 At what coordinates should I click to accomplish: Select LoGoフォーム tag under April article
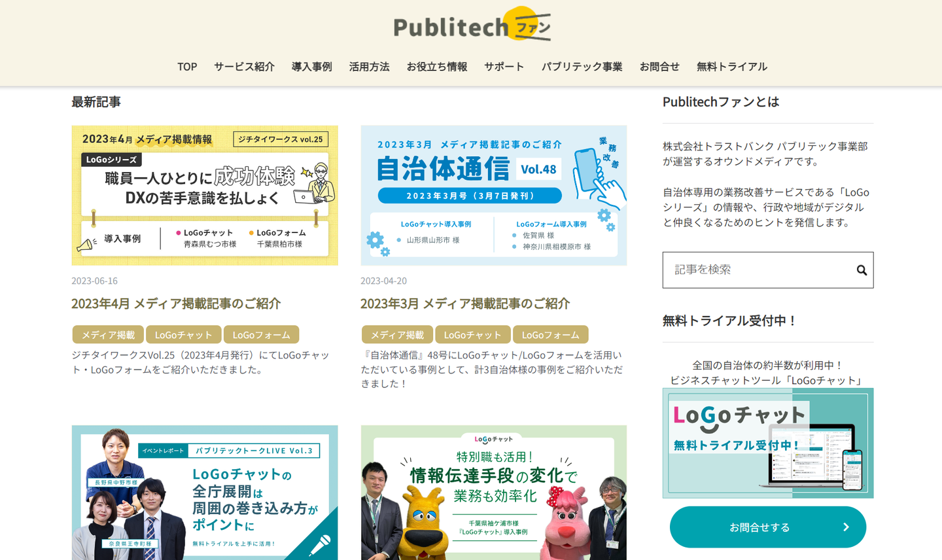coord(262,335)
